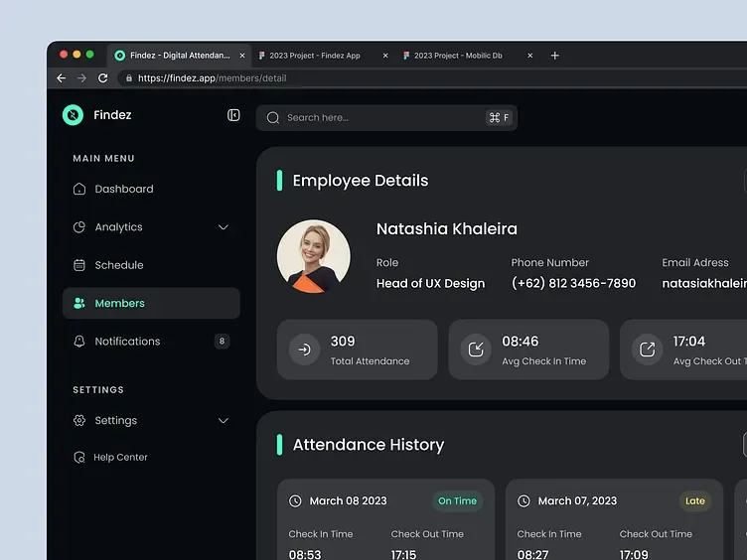Click clock icon on March 08 2023 card
This screenshot has width=747, height=560.
coord(295,501)
